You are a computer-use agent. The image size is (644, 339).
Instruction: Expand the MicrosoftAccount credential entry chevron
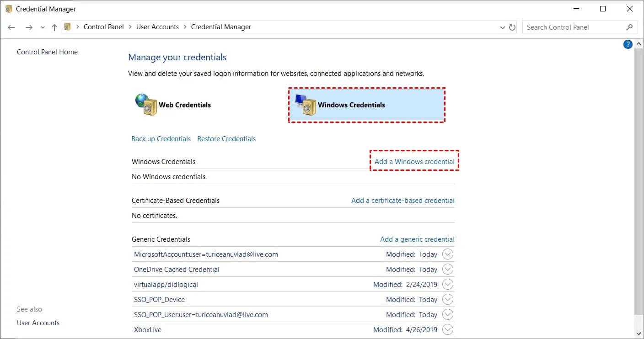tap(448, 254)
